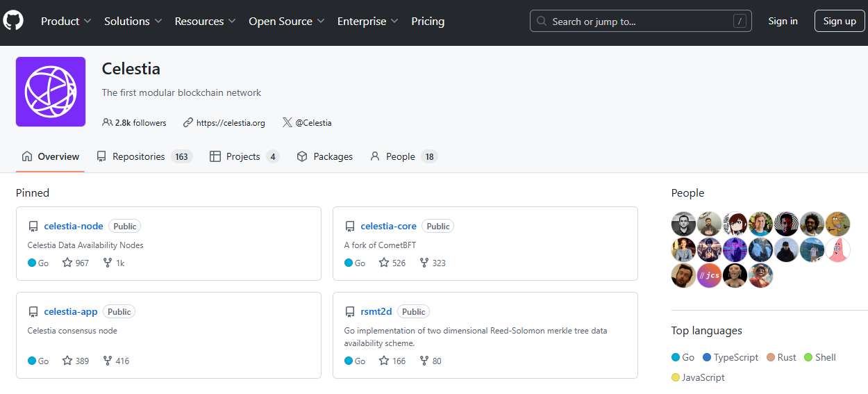This screenshot has width=868, height=394.
Task: Focus the Search or jump to field
Action: click(x=640, y=22)
